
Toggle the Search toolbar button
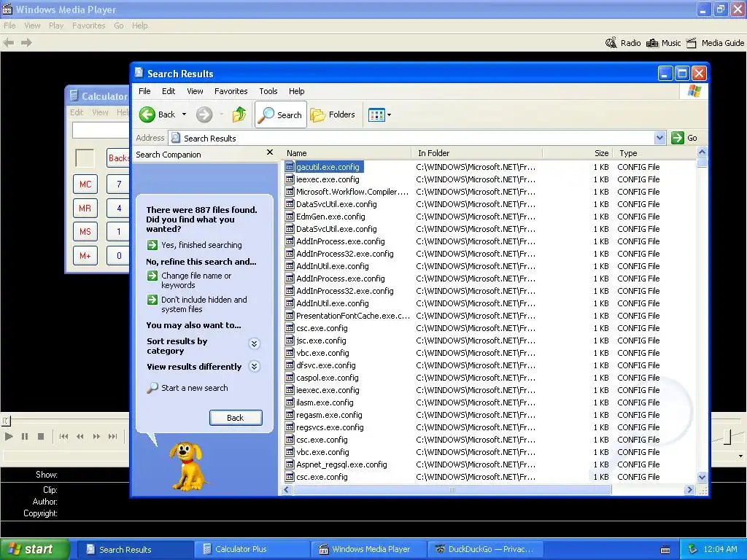pyautogui.click(x=281, y=114)
